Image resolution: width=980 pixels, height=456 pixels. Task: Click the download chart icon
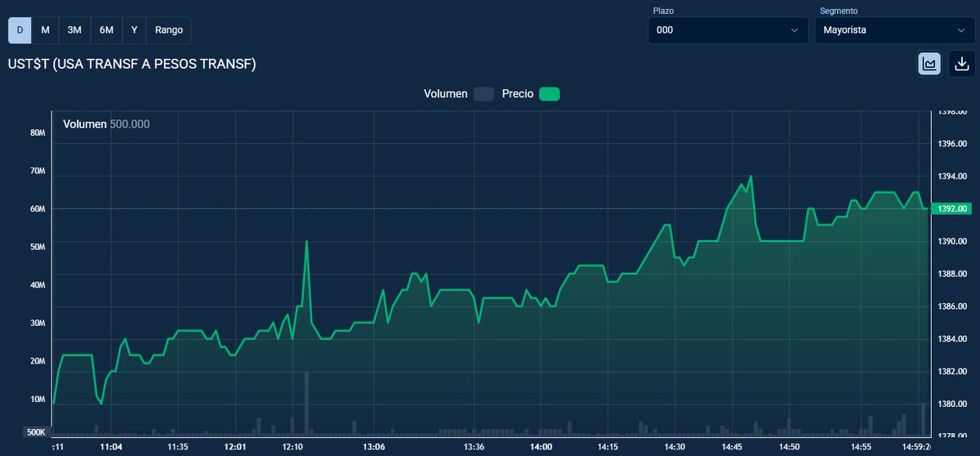pyautogui.click(x=962, y=64)
